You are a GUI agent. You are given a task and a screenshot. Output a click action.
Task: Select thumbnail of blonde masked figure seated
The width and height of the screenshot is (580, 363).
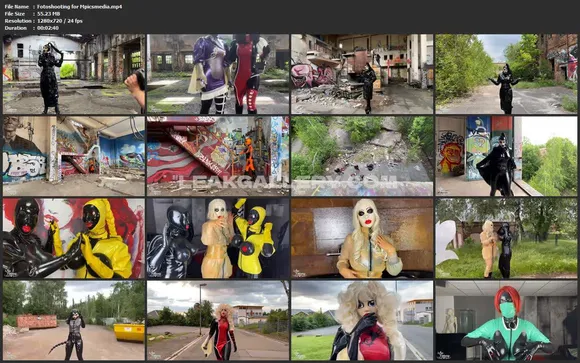coord(362,238)
